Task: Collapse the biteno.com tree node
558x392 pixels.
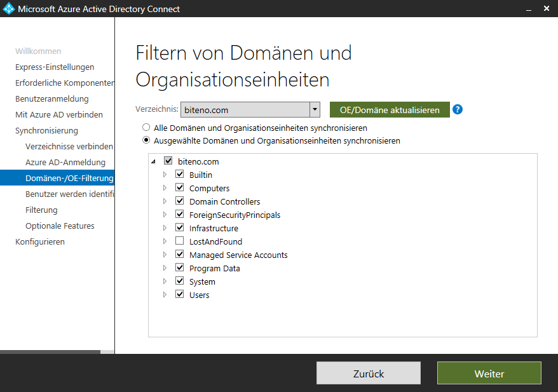Action: tap(153, 161)
